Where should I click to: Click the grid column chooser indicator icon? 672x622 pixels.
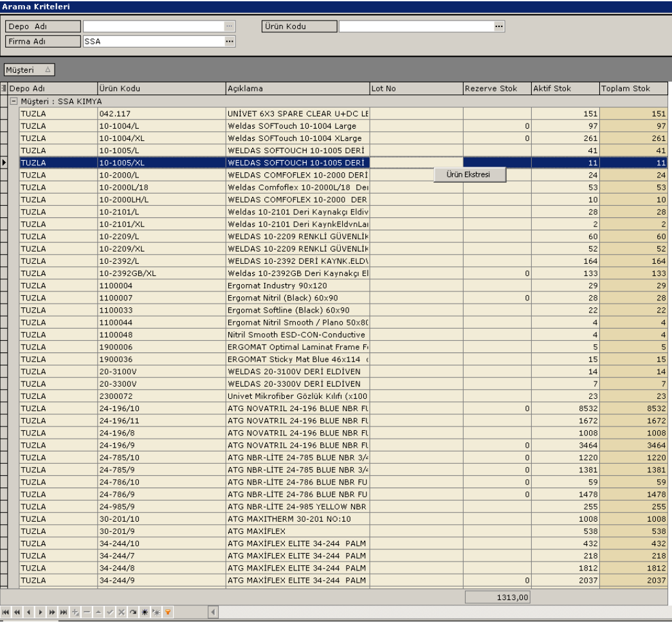[x=4, y=88]
